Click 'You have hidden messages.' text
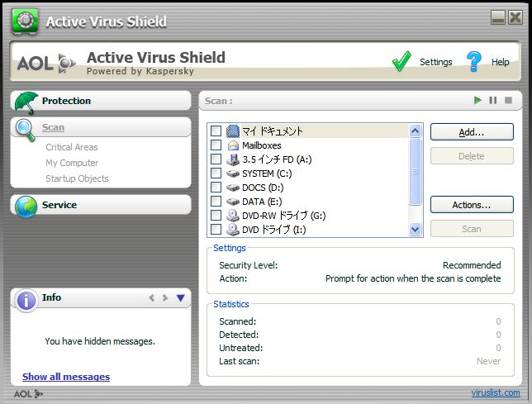532x404 pixels. tap(100, 341)
